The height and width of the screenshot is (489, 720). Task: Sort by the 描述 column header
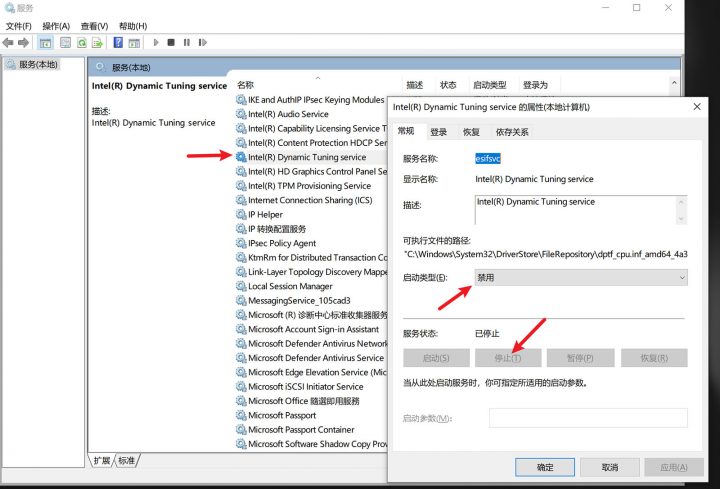415,85
